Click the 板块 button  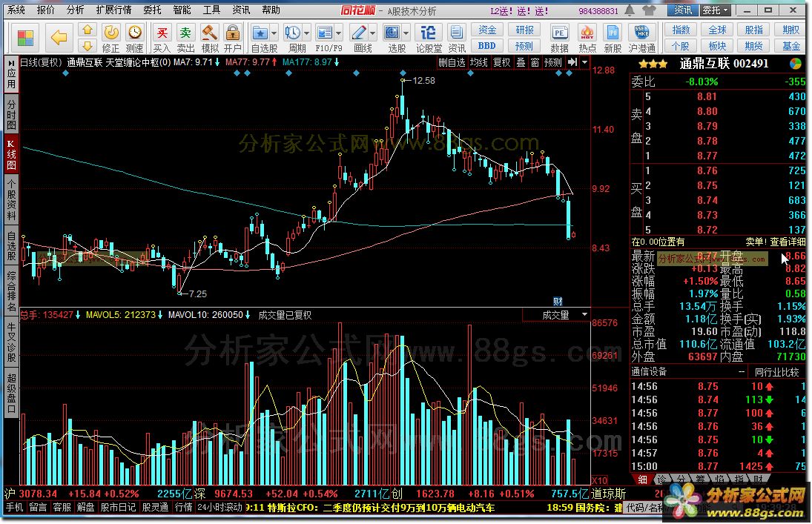717,45
